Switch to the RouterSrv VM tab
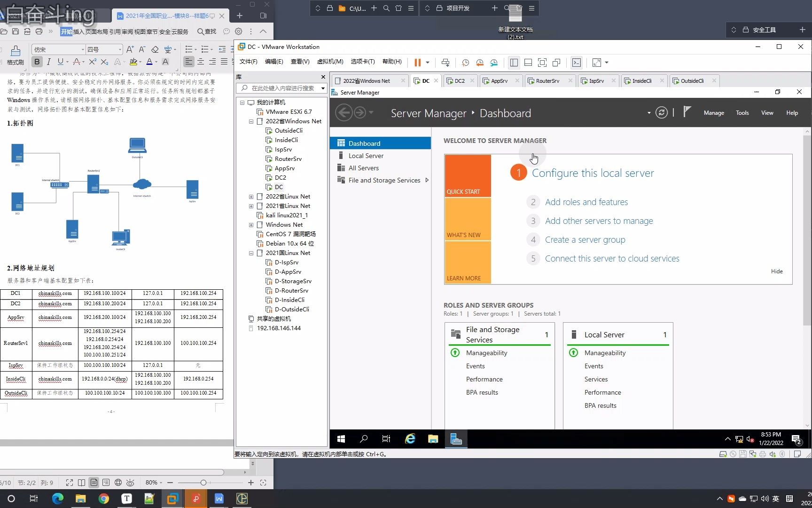This screenshot has width=812, height=508. coord(548,81)
